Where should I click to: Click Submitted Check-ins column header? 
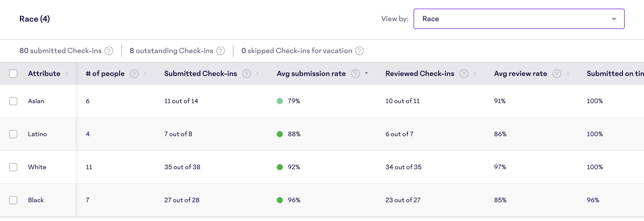[x=201, y=74]
